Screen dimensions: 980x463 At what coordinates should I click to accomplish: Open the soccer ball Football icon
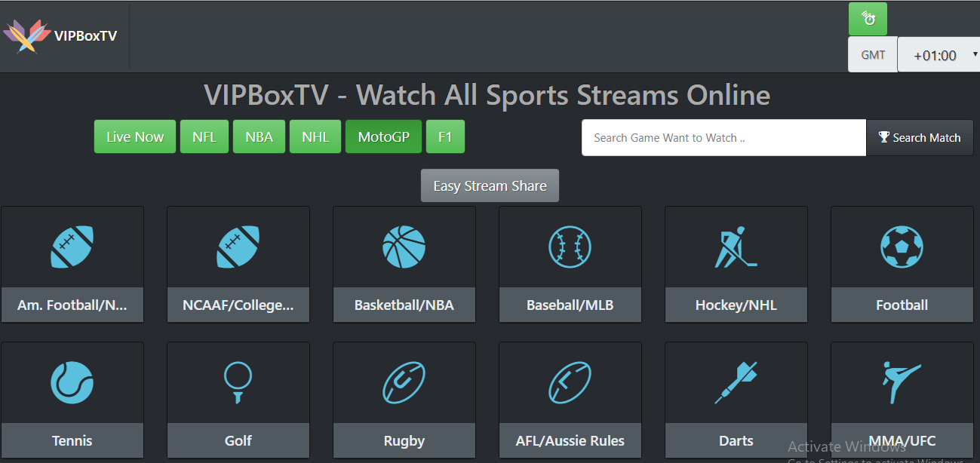coord(902,247)
